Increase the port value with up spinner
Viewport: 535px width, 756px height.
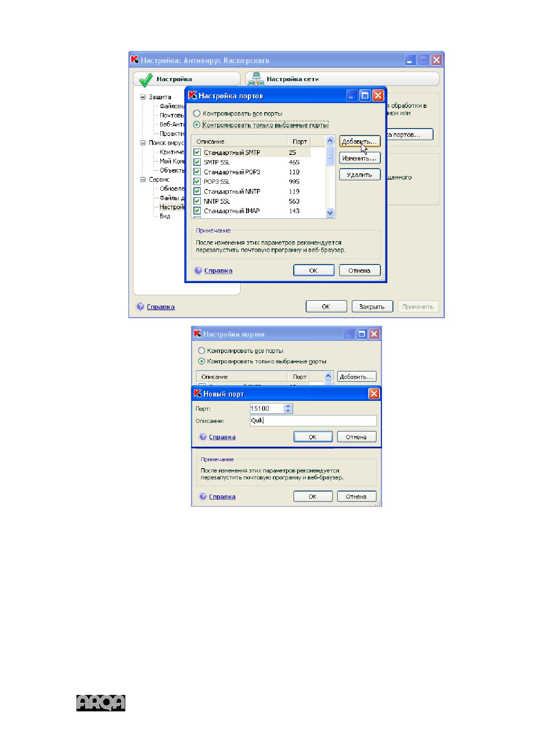(288, 406)
